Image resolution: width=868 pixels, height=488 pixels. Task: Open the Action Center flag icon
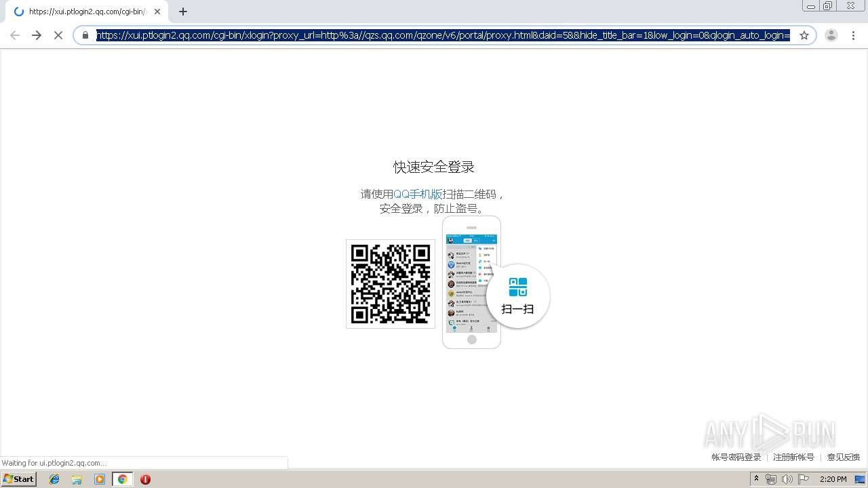pyautogui.click(x=803, y=479)
